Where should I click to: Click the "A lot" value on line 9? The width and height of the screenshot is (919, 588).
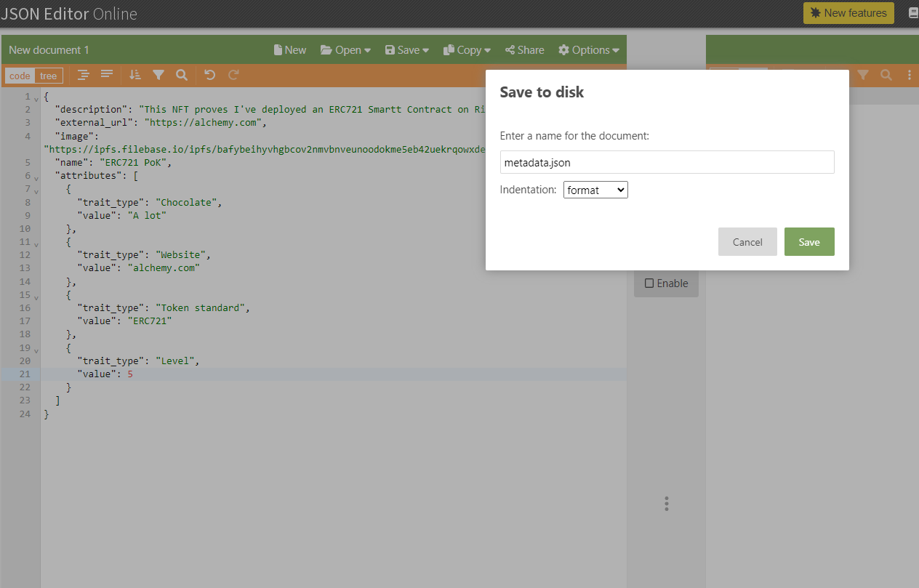(148, 215)
